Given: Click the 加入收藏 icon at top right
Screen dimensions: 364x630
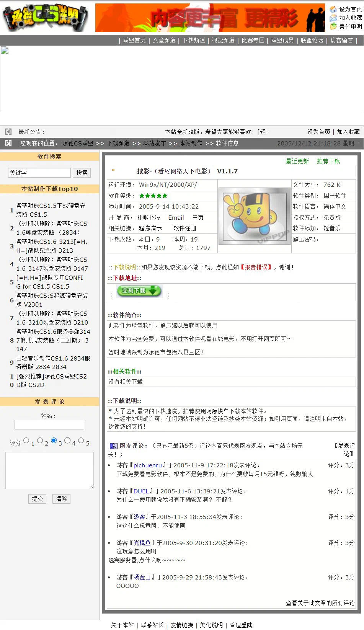Looking at the screenshot, I should (x=333, y=18).
